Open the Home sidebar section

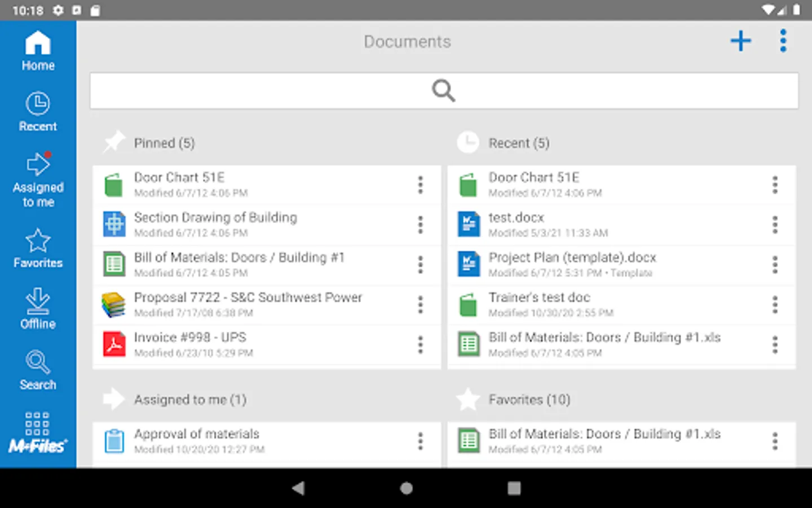[x=38, y=51]
